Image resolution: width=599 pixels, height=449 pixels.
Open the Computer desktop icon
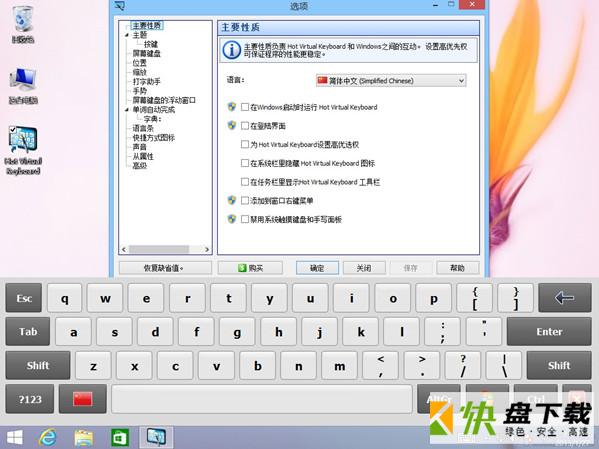click(x=23, y=85)
